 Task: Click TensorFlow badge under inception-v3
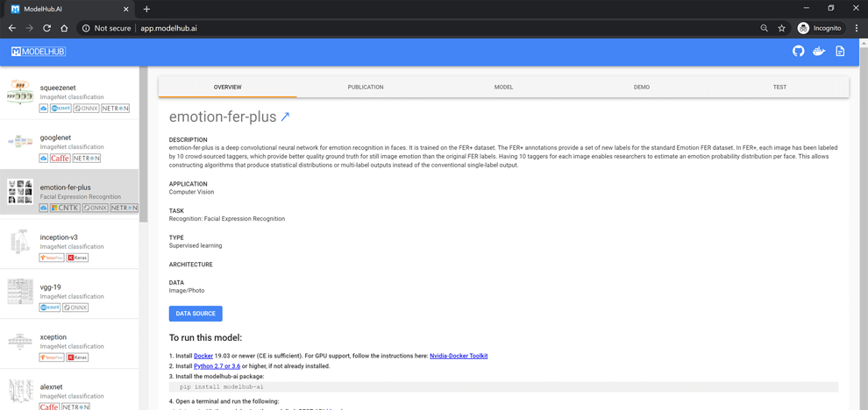coord(52,258)
